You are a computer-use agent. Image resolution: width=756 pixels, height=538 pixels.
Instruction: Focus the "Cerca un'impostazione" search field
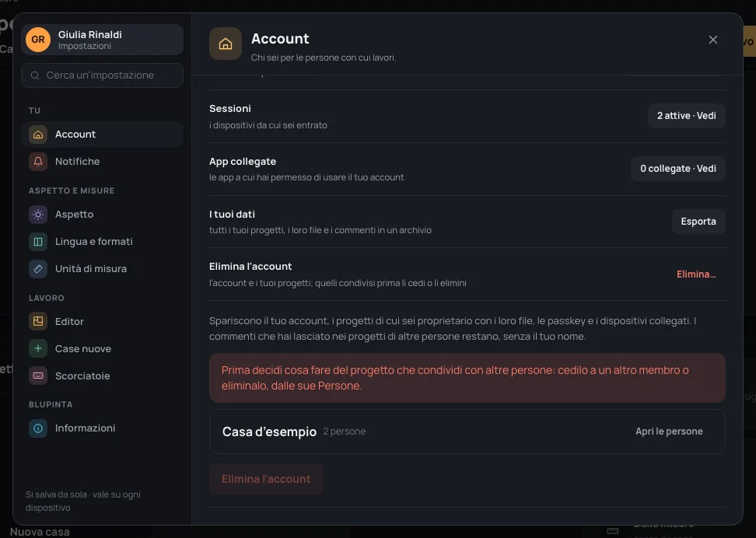(x=102, y=75)
